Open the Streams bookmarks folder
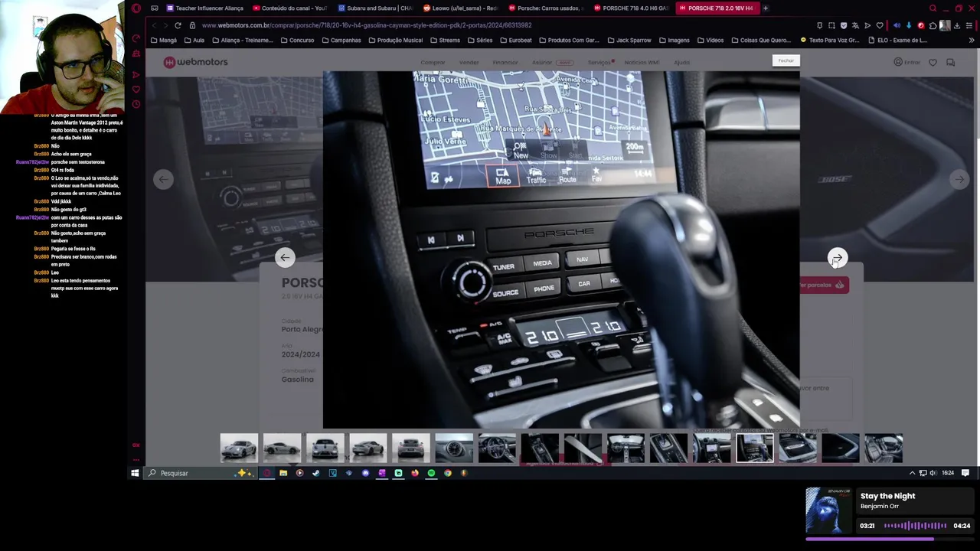The width and height of the screenshot is (980, 551). 445,40
